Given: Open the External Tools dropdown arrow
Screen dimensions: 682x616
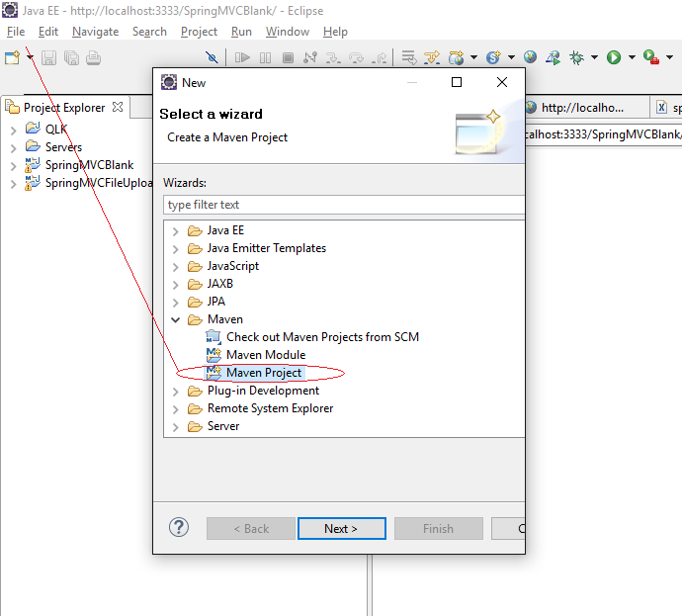Looking at the screenshot, I should [669, 57].
